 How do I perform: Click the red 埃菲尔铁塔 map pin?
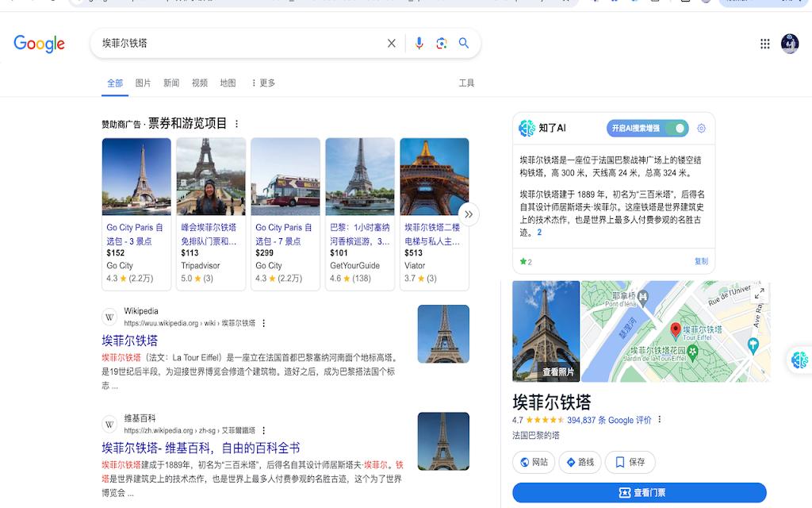click(x=676, y=329)
